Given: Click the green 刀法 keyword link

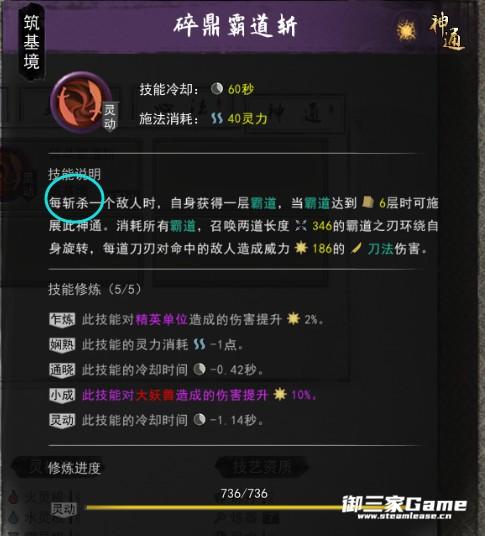Looking at the screenshot, I should 380,249.
